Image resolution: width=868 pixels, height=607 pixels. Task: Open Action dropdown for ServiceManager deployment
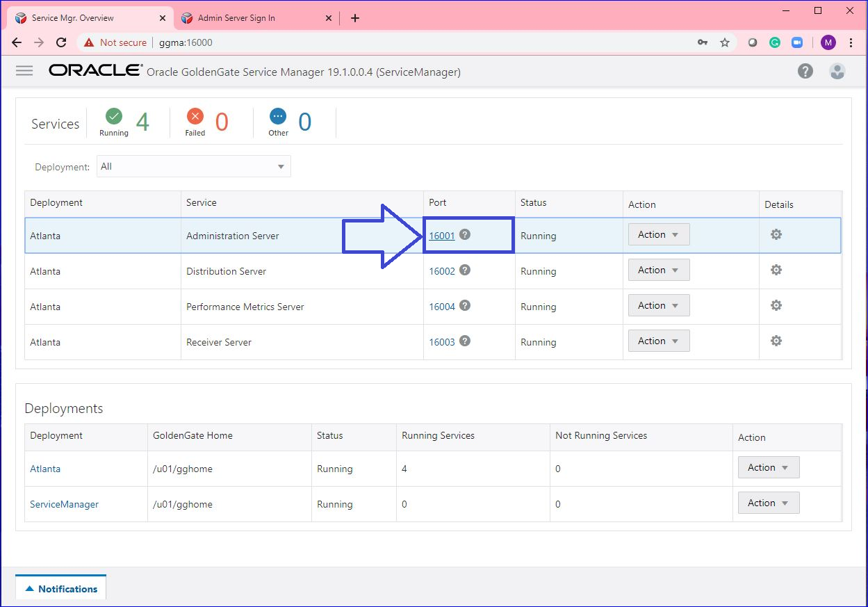(769, 503)
